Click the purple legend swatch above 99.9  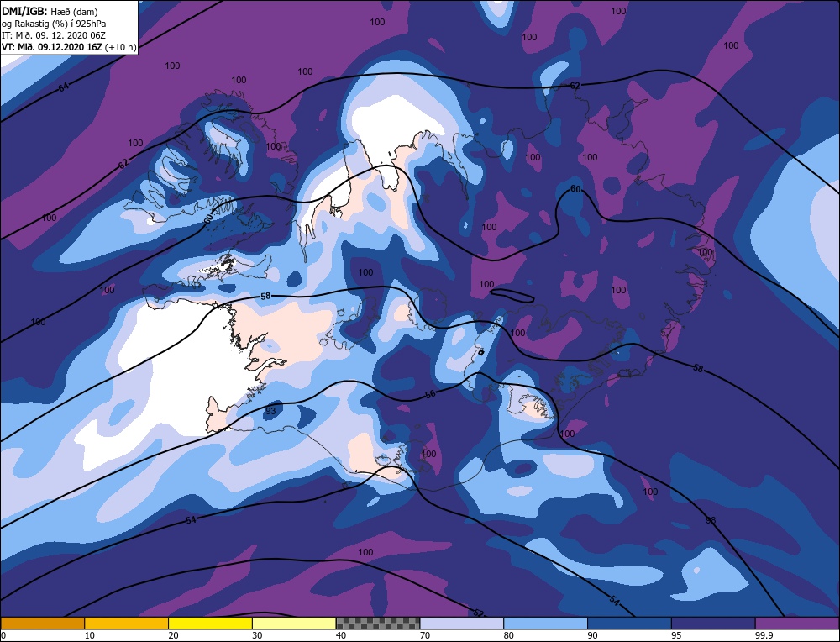(x=797, y=624)
